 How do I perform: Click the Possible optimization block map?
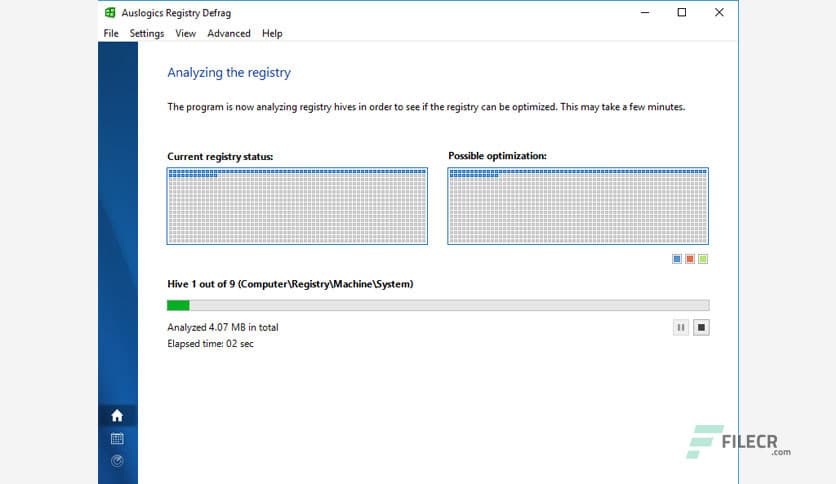[578, 206]
